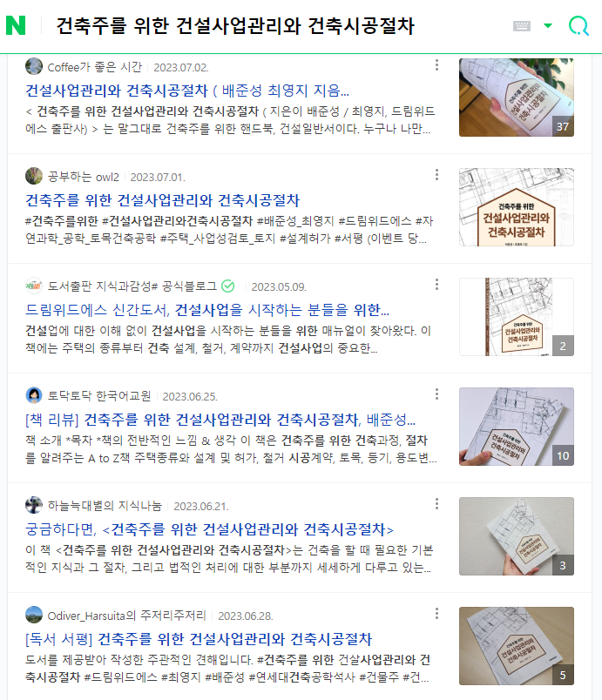Viewport: 602px width, 700px height.
Task: Open the [책 리뷰] post title link
Action: (220, 420)
